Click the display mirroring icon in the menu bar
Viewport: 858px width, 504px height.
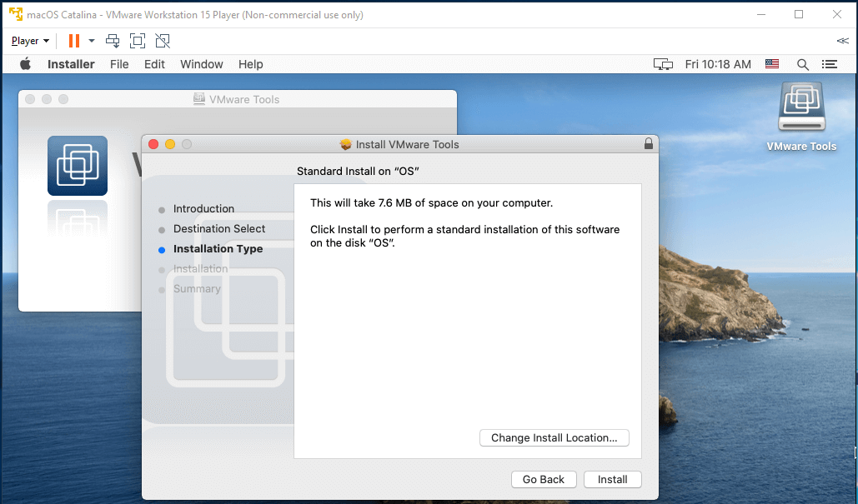663,64
